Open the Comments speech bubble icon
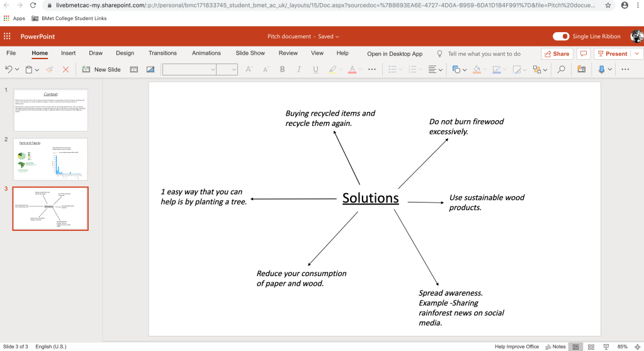Screen dimensions: 644x351 tap(584, 54)
